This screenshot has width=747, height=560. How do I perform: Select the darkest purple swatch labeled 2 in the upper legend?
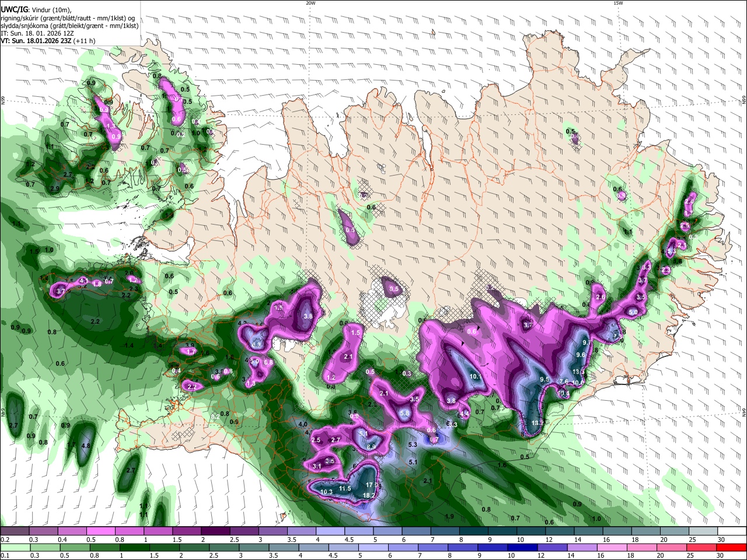point(215,531)
